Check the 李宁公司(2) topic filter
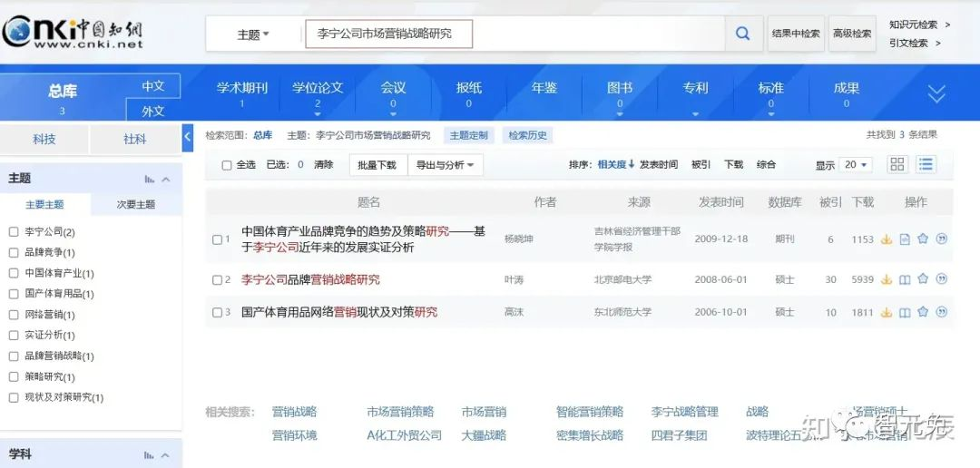The image size is (980, 468). coord(14,232)
